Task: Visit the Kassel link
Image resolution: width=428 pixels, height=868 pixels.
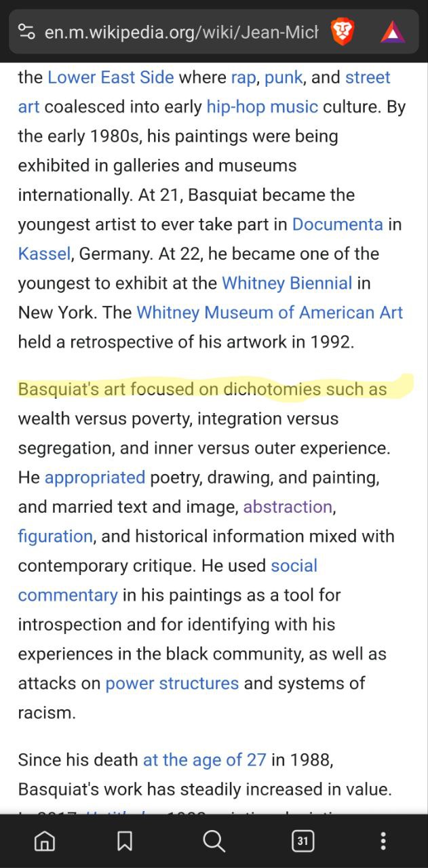Action: coord(44,254)
